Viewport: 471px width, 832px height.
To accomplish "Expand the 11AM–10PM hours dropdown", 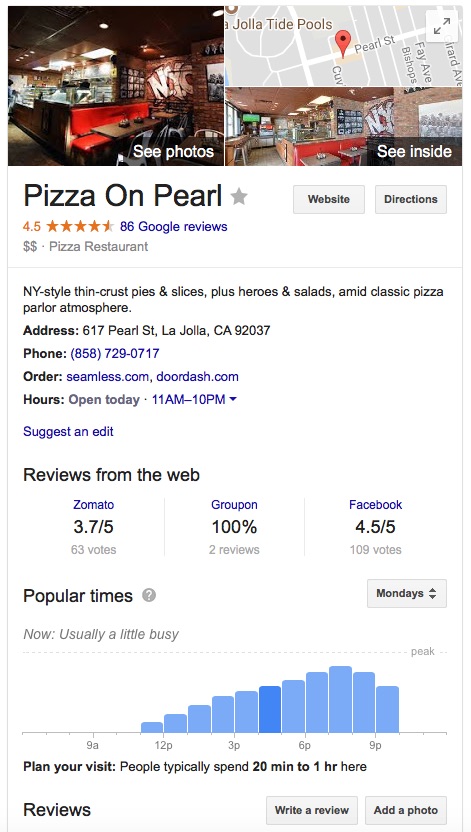I will pos(194,400).
